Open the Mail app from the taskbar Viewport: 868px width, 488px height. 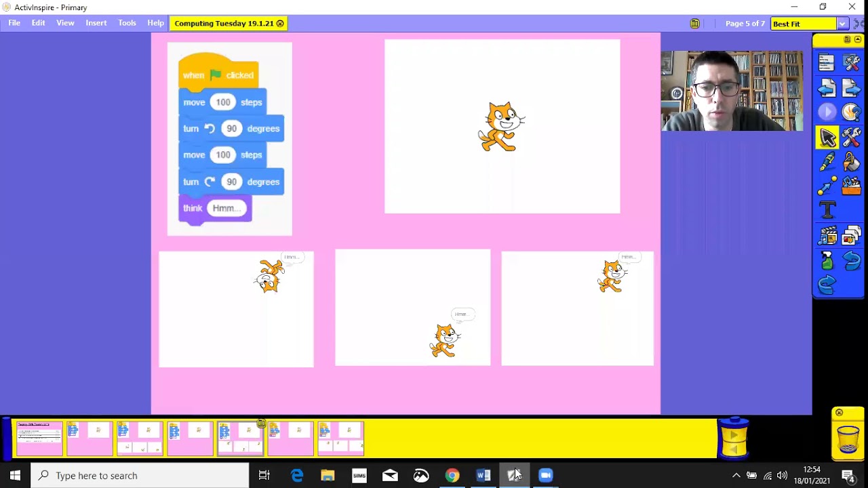[x=390, y=476]
